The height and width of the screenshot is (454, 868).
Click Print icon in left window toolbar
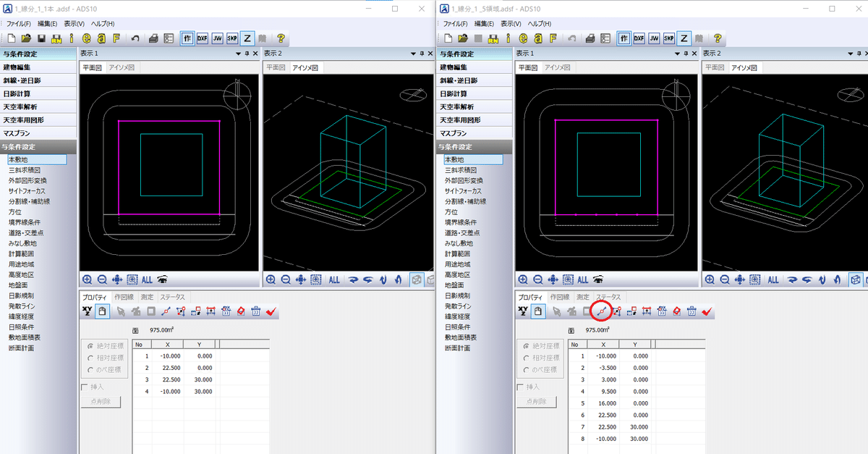coord(154,38)
